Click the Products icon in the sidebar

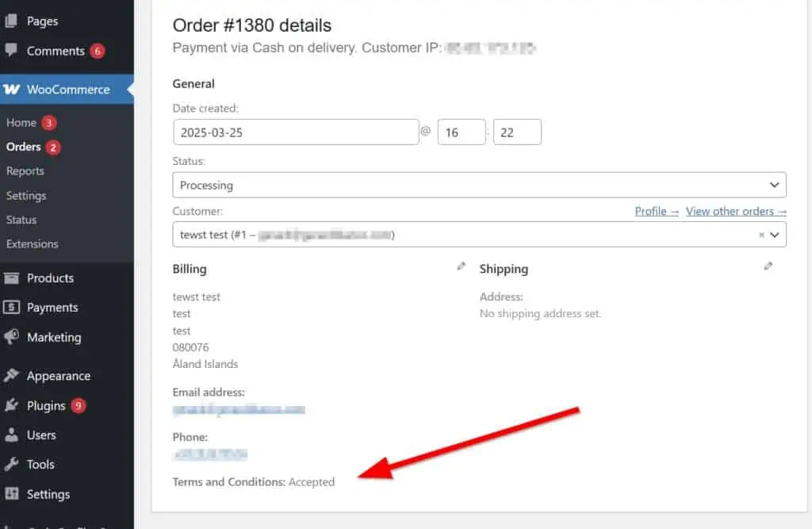11,278
